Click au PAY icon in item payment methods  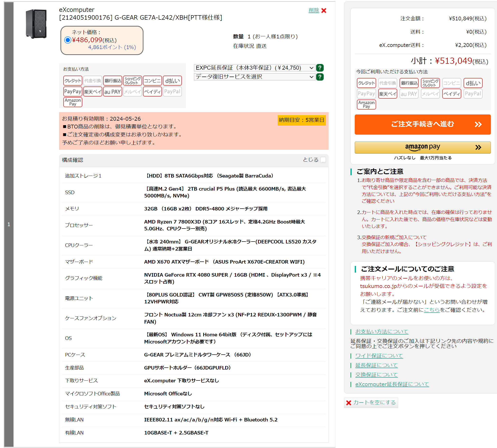113,91
